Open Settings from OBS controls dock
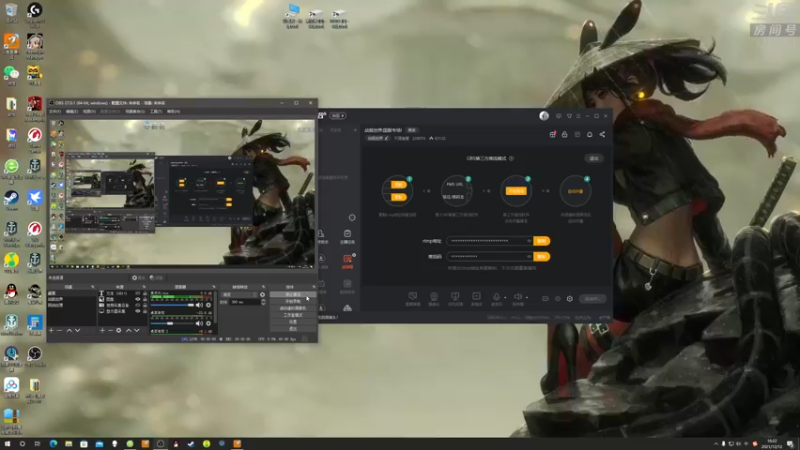 pos(293,322)
